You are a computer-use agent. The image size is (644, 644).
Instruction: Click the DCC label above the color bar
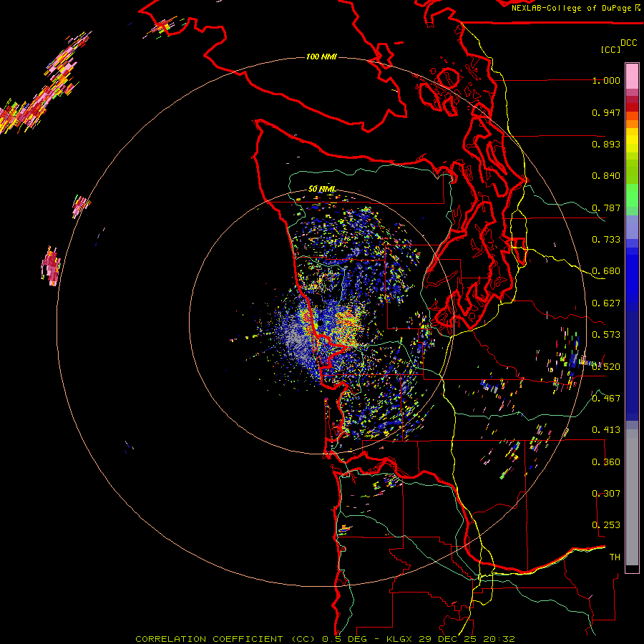click(x=628, y=43)
